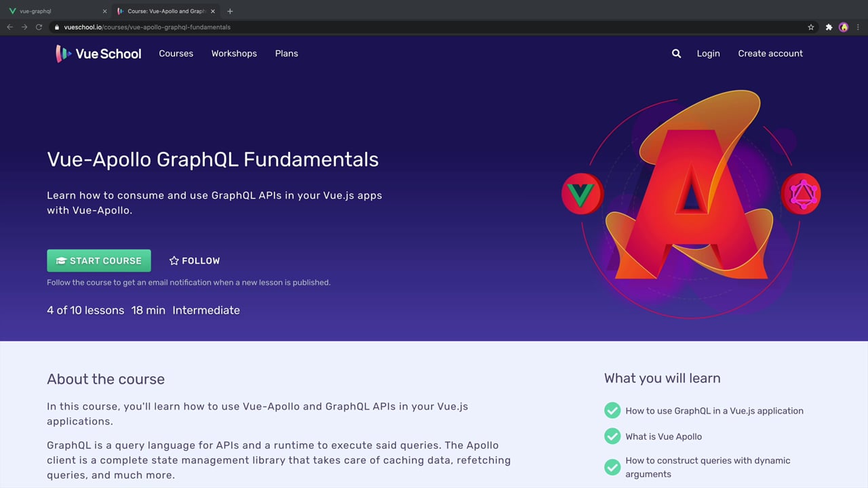Viewport: 868px width, 488px height.
Task: Open the Plans menu item
Action: pos(286,54)
